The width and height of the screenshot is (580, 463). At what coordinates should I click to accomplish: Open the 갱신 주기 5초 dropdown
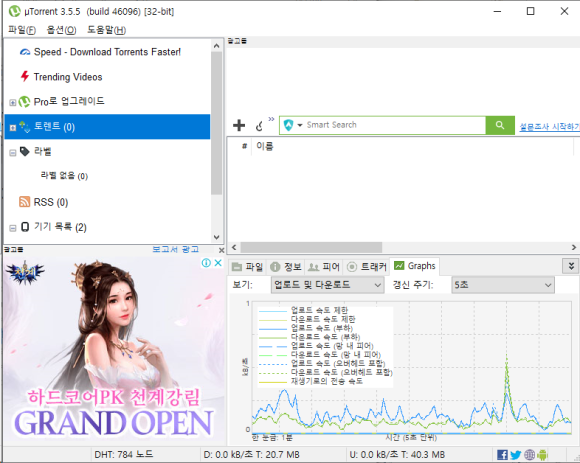(503, 285)
